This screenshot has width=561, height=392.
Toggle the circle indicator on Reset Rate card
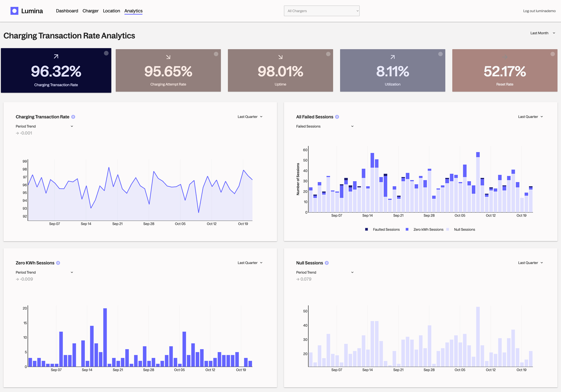tap(552, 54)
